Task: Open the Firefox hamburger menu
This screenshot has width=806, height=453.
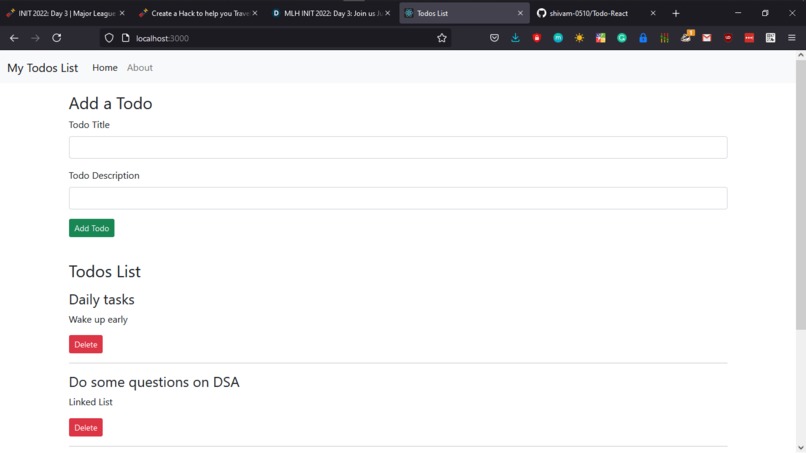Action: click(792, 38)
